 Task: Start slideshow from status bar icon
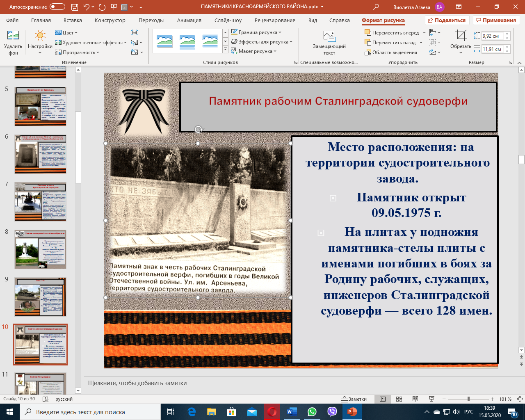[x=431, y=399]
